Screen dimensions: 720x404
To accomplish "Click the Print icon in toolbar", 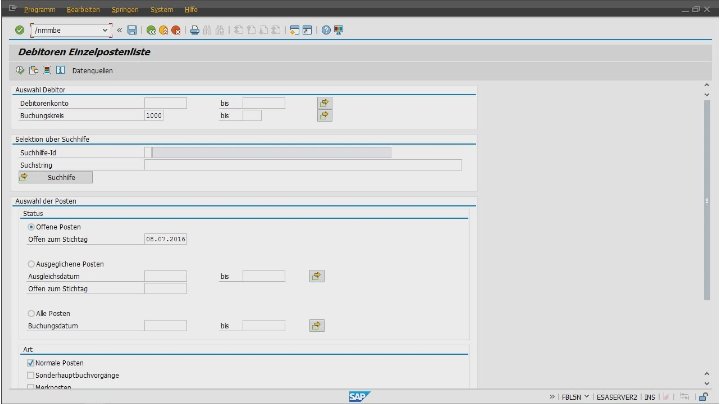I will [195, 30].
